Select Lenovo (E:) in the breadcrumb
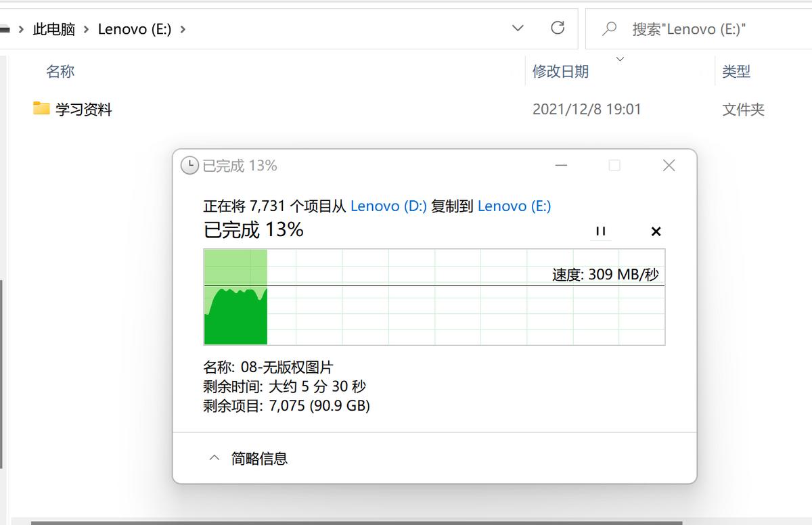Viewport: 812px width, 525px height. pyautogui.click(x=134, y=29)
